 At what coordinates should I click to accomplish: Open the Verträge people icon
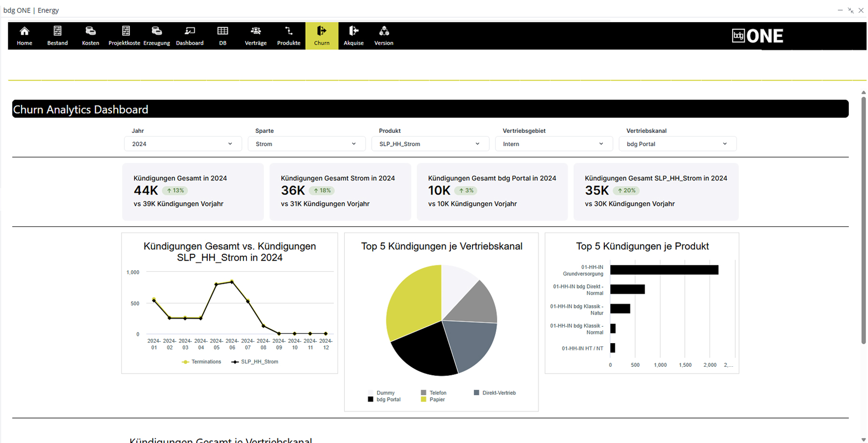click(x=256, y=31)
